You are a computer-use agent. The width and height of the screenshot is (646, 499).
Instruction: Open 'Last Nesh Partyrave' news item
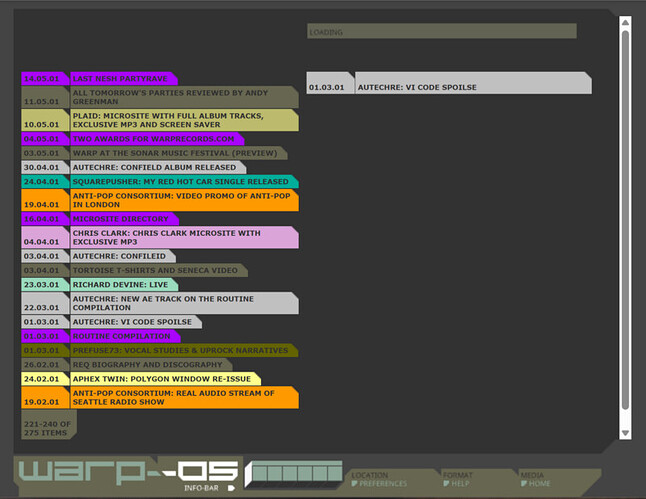(124, 79)
